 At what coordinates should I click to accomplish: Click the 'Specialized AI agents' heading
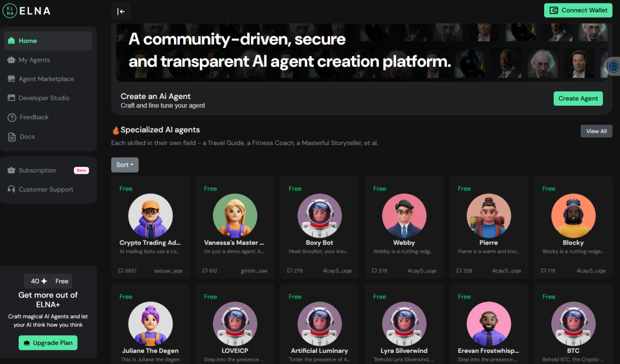coord(160,130)
